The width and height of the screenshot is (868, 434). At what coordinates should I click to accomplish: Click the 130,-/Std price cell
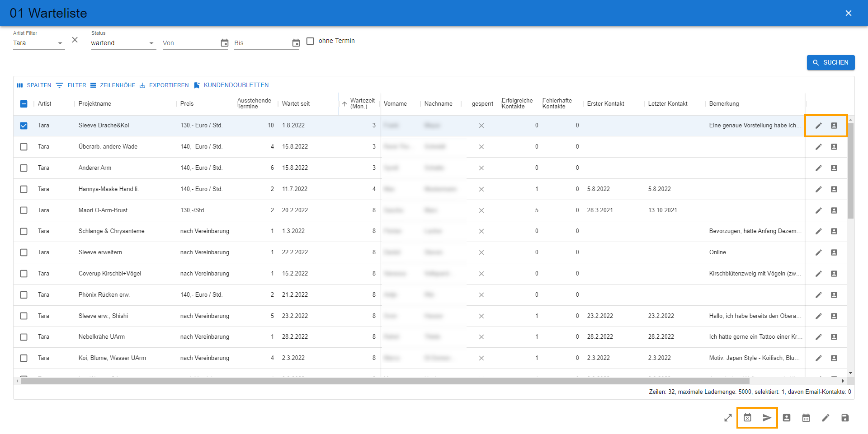point(192,210)
